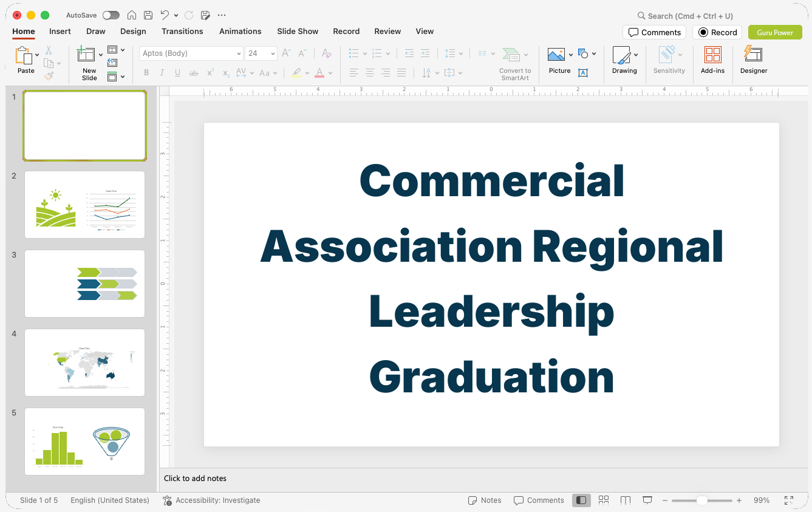Increase font size

pyautogui.click(x=286, y=53)
